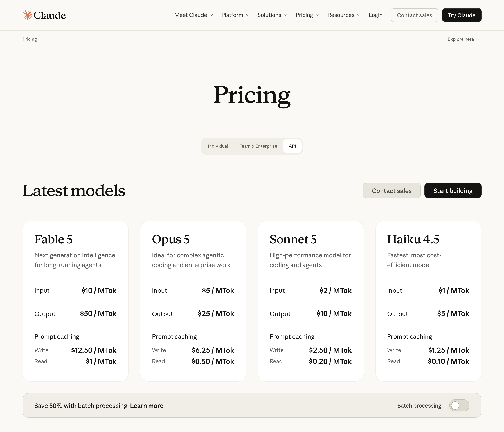
Task: Click the header Contact sales button
Action: pos(415,15)
